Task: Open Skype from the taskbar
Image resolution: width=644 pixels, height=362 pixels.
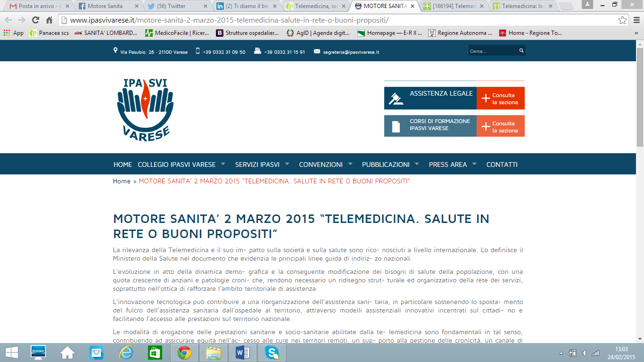Action: [272, 353]
